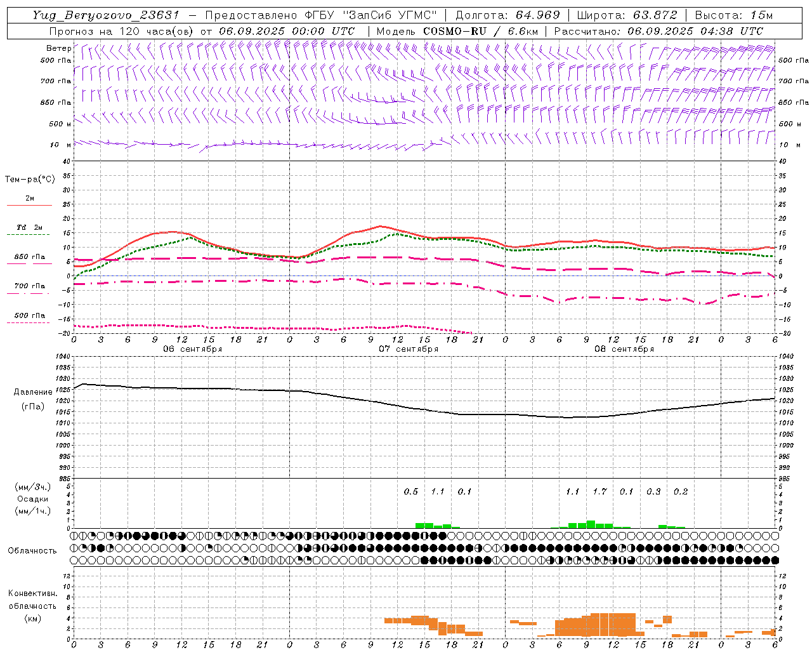Click the 0.5 precipitation amount

click(411, 491)
